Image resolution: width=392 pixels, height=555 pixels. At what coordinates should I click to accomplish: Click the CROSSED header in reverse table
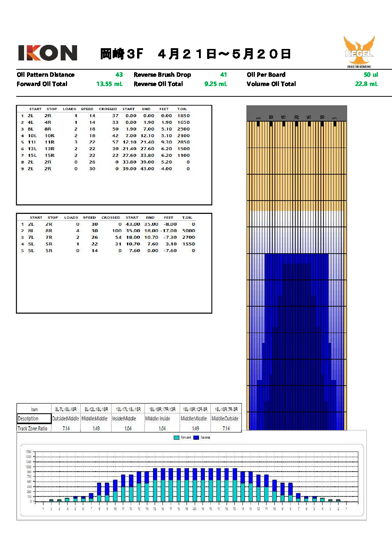pyautogui.click(x=110, y=218)
